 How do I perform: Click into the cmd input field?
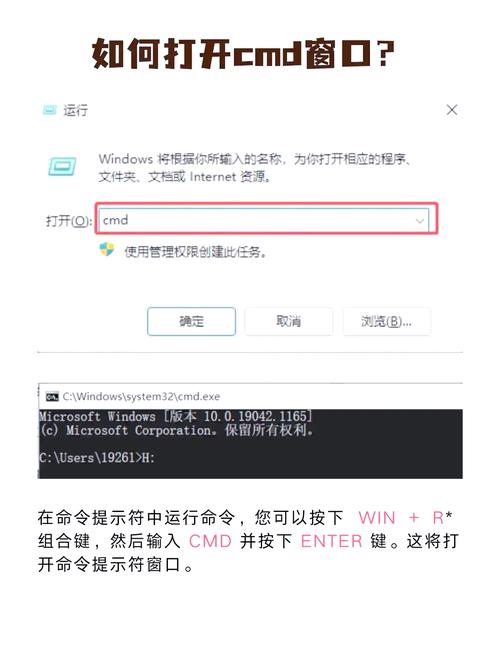[264, 220]
